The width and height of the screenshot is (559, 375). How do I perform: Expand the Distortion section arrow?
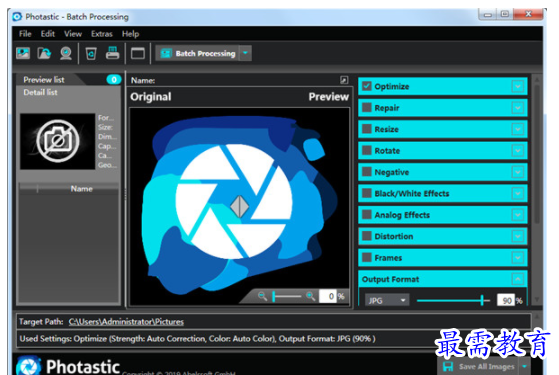coord(518,236)
